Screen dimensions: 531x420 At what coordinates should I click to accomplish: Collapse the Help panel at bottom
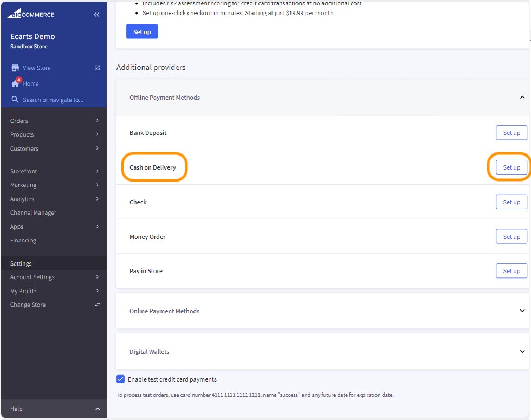click(98, 409)
